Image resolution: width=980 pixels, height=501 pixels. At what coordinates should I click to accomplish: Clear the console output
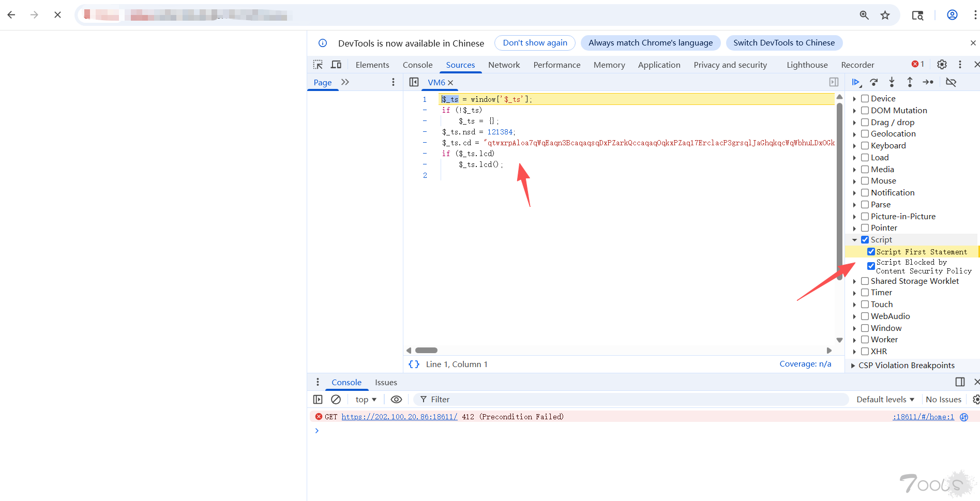pos(336,399)
